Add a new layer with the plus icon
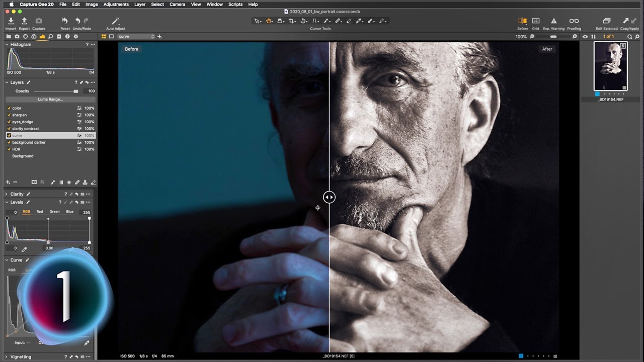The image size is (644, 362). click(x=8, y=182)
